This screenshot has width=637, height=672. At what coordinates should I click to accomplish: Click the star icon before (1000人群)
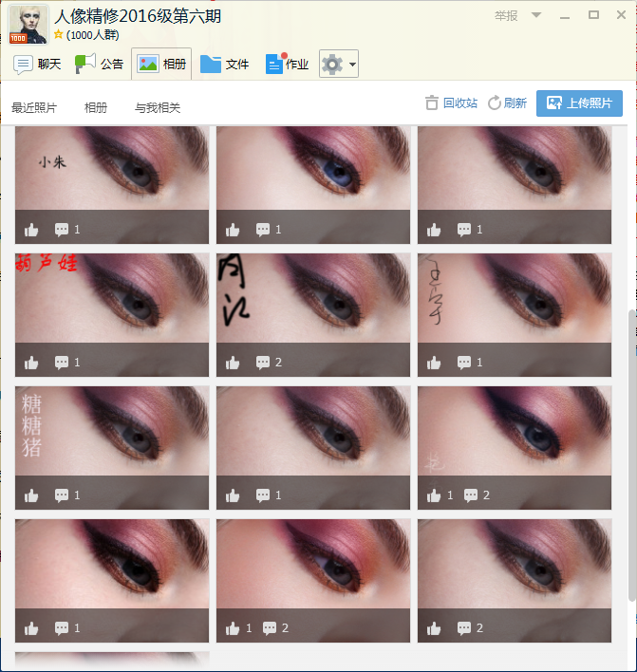(58, 34)
